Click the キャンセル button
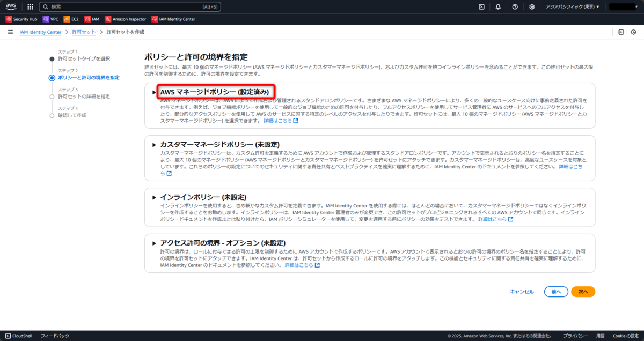Image resolution: width=644 pixels, height=341 pixels. pos(522,292)
